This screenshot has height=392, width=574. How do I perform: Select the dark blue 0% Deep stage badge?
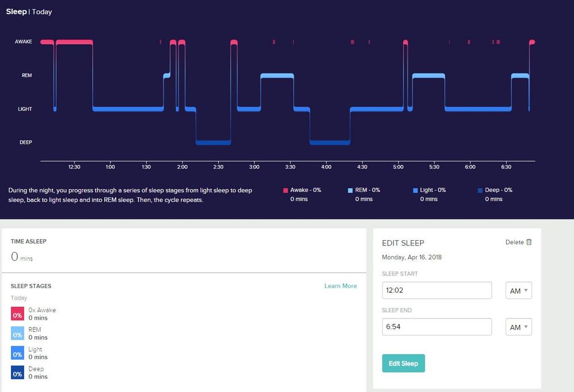(18, 372)
